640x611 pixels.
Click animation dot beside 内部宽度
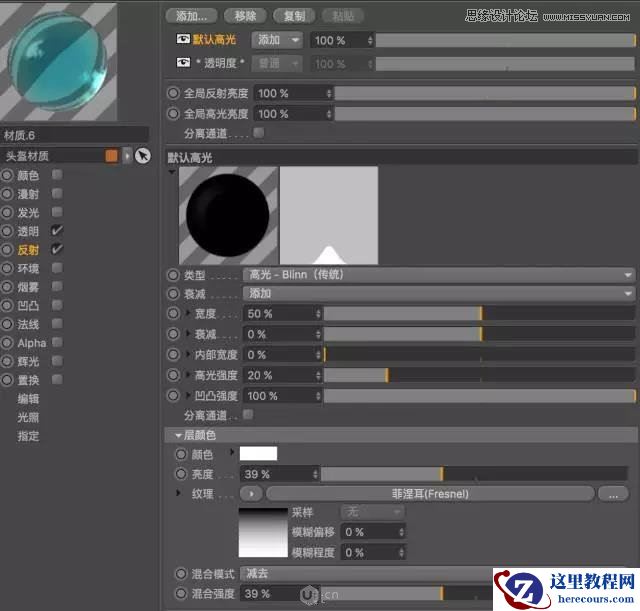(173, 354)
